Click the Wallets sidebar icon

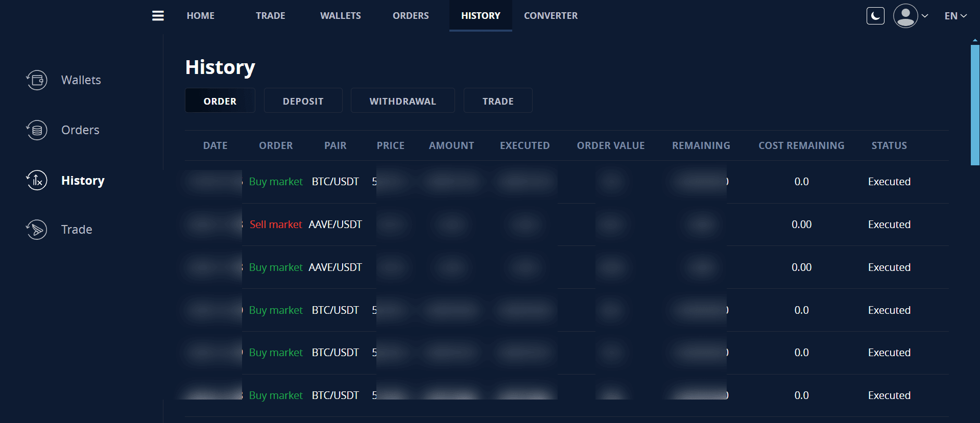tap(37, 80)
